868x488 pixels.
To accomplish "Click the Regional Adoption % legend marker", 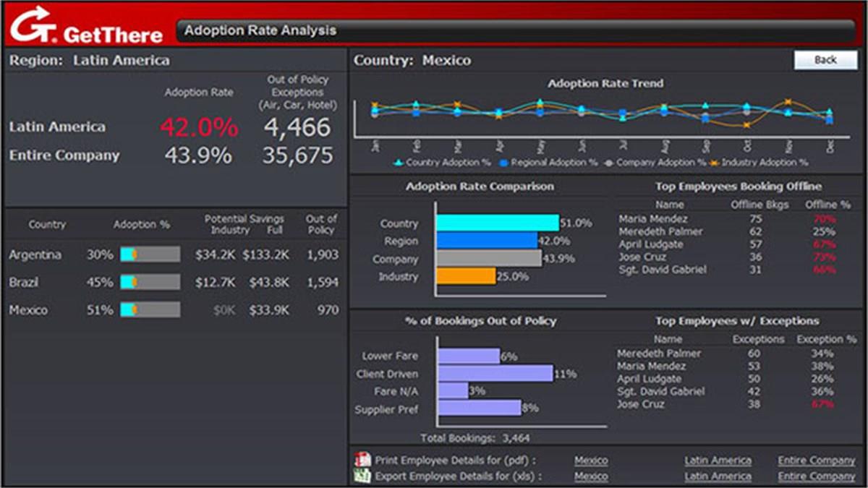I will pos(504,163).
